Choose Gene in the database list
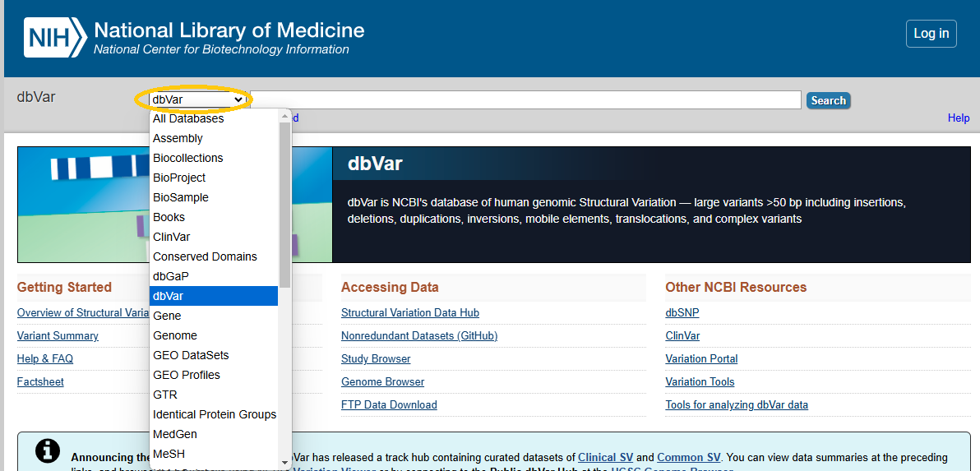 214,316
